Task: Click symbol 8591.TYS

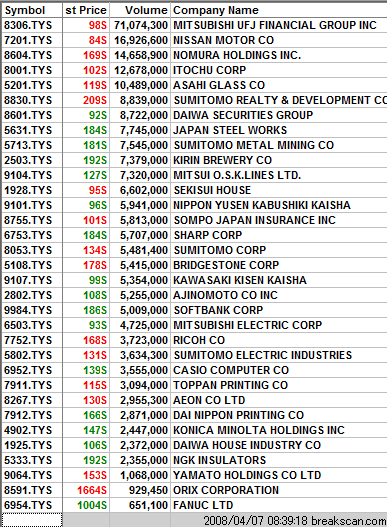Action: (x=28, y=490)
